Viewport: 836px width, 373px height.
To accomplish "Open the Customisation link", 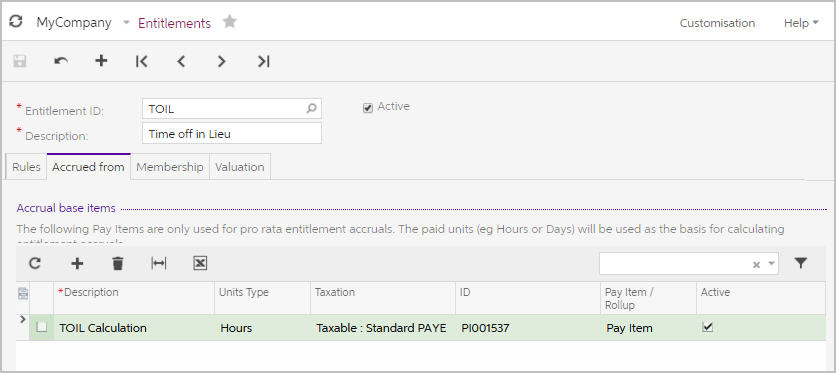I will [x=717, y=23].
